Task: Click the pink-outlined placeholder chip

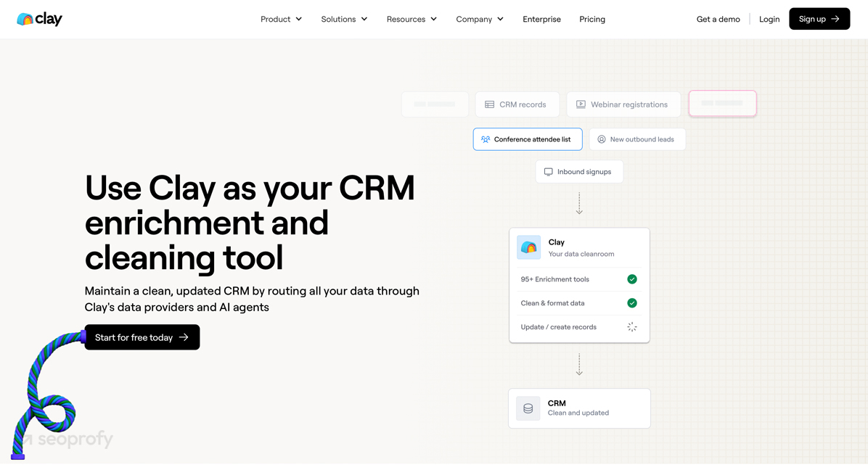Action: (722, 104)
